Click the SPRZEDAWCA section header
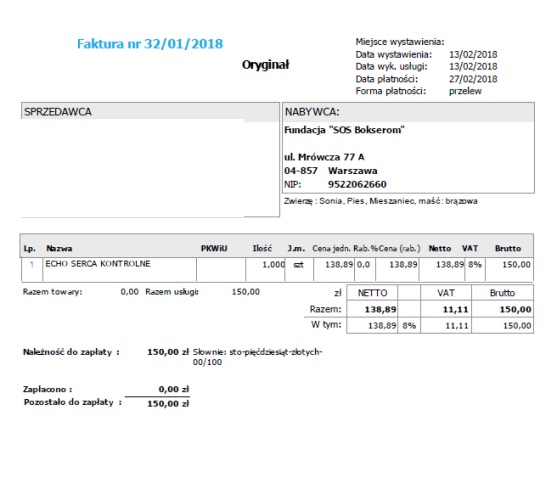This screenshot has width=557, height=500. (58, 112)
